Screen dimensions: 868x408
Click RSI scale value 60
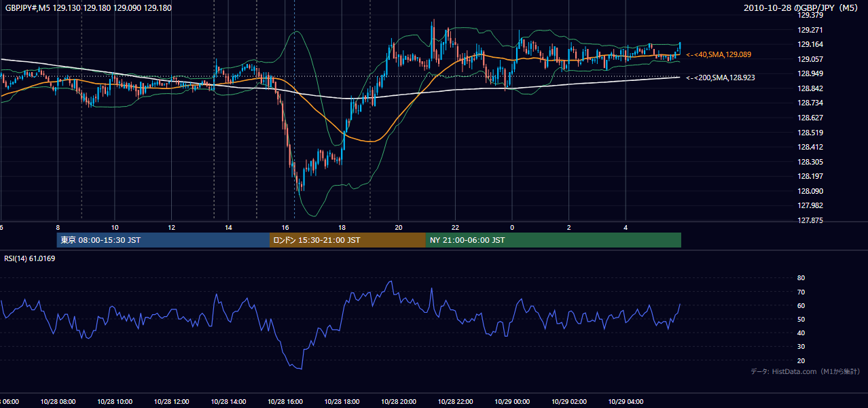(801, 305)
